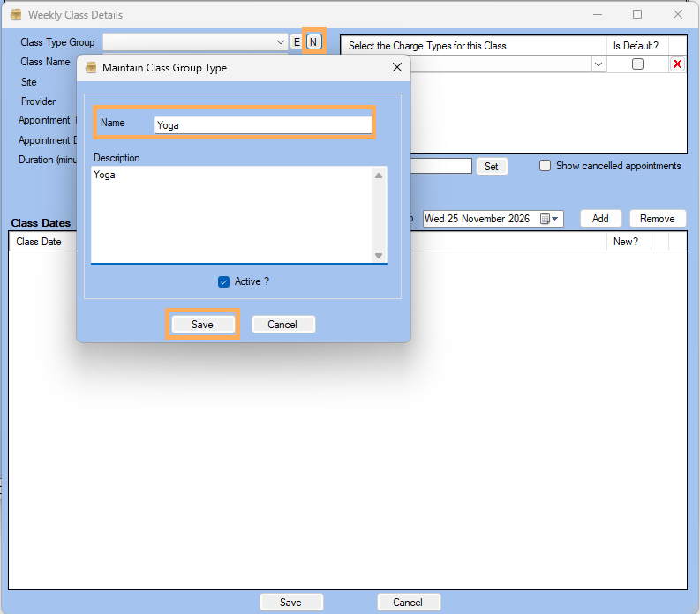Cancel the Maintain Class Group Type dialog

tap(282, 325)
